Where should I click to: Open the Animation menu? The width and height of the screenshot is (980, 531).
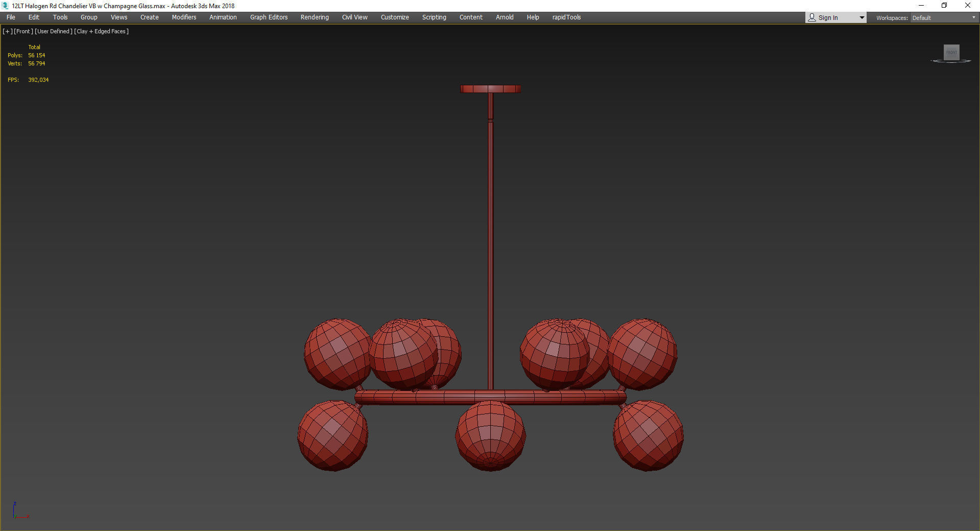[223, 17]
